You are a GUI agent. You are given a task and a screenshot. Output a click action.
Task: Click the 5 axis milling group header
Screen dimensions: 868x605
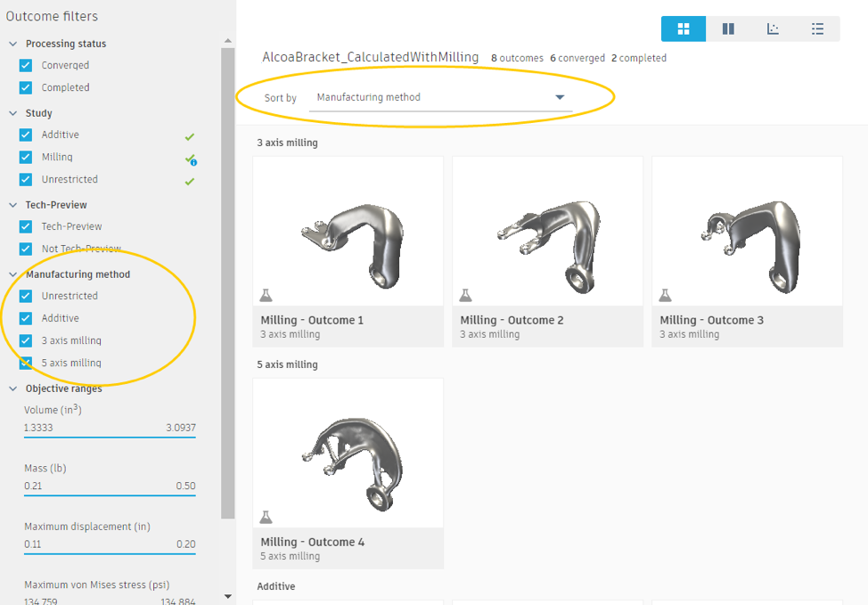pyautogui.click(x=287, y=364)
